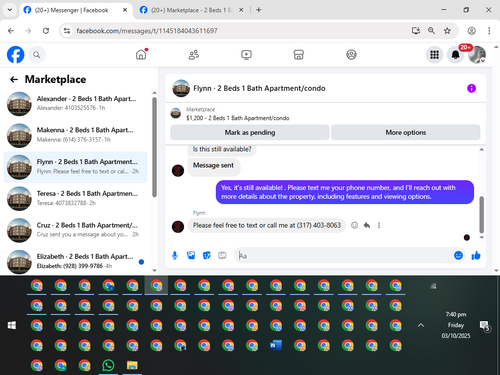Image resolution: width=500 pixels, height=375 pixels.
Task: Mark listing as pending
Action: [250, 132]
